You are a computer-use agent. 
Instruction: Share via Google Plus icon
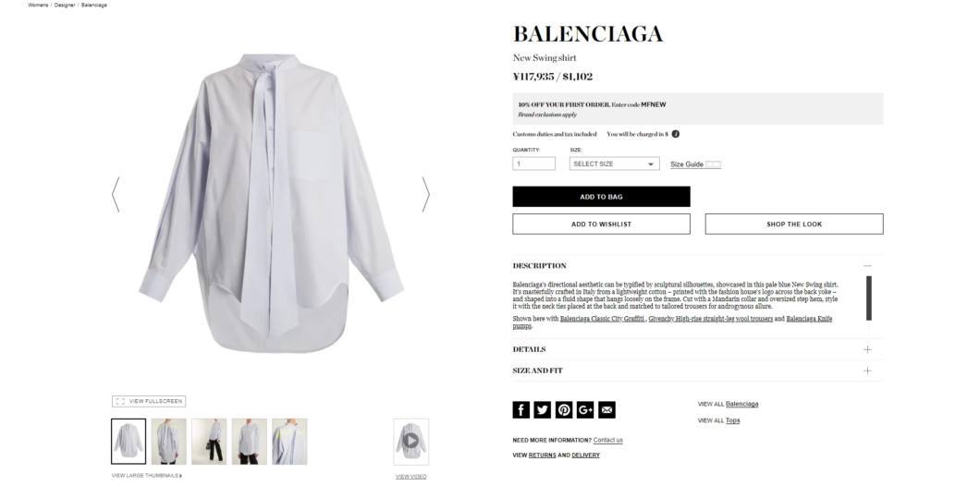coord(585,410)
